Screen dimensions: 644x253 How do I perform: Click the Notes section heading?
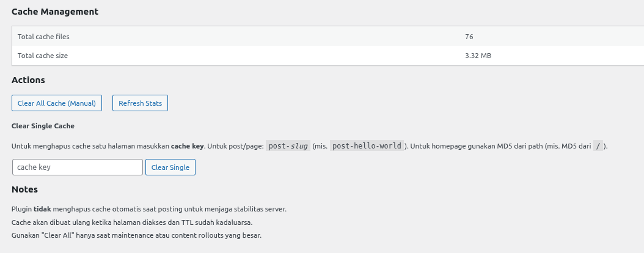(x=24, y=189)
